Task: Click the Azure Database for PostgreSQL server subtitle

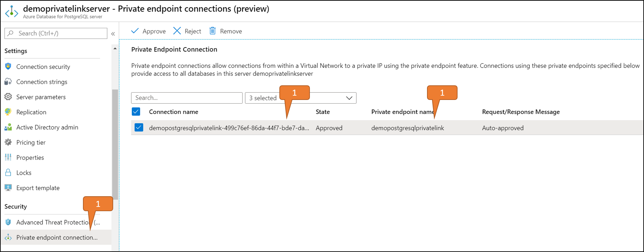Action: [x=63, y=17]
